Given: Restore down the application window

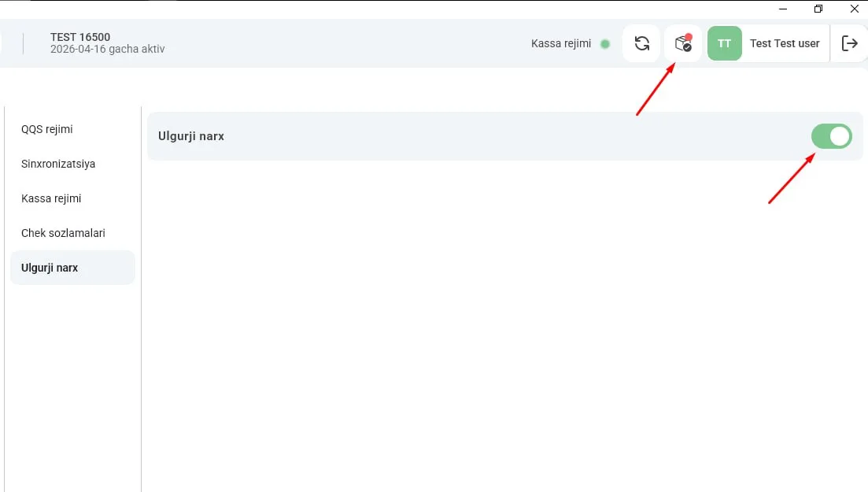Looking at the screenshot, I should click(818, 9).
